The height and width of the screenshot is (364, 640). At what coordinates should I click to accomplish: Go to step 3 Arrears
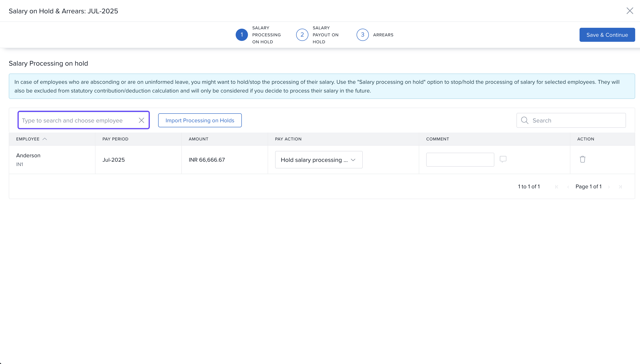(x=362, y=35)
